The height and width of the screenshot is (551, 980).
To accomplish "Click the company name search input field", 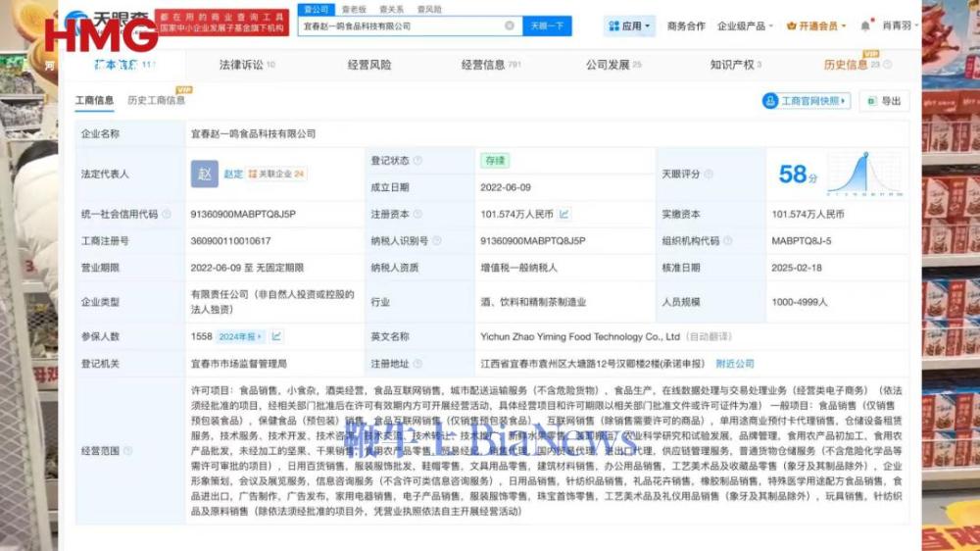I will pos(402,25).
